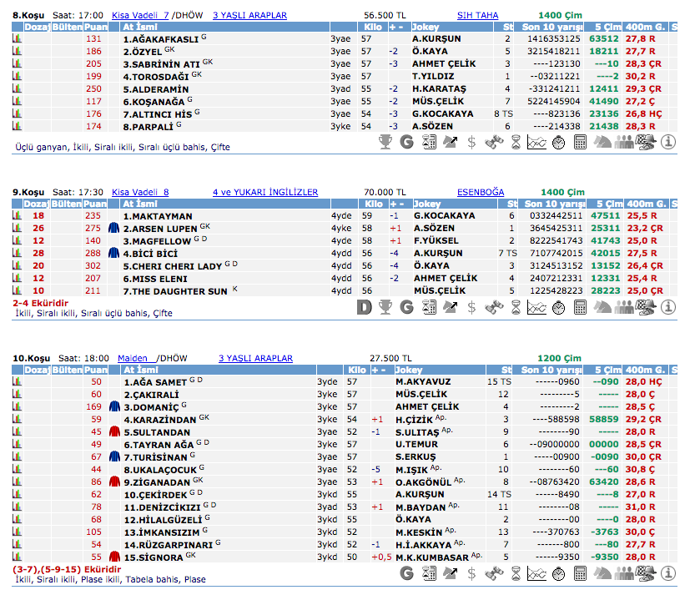700x600 pixels.
Task: Click the hourglass icon under race 10
Action: tap(516, 573)
